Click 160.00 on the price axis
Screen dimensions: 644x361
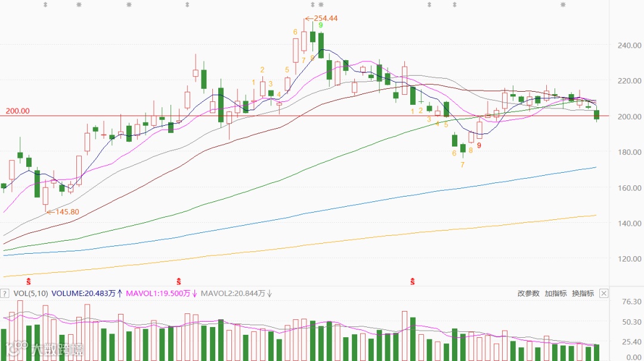click(629, 188)
